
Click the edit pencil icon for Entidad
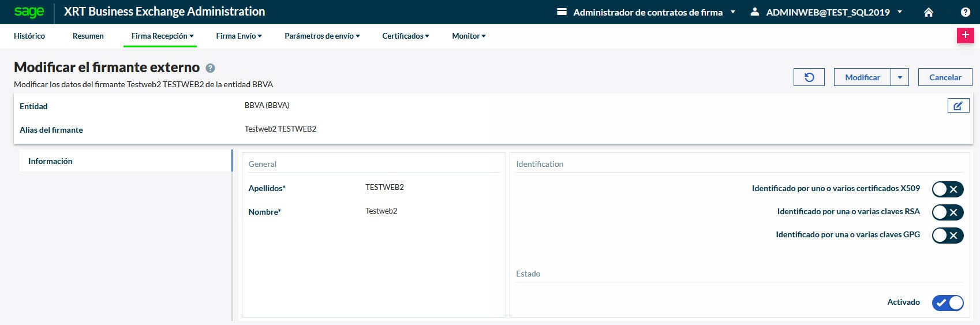[x=958, y=106]
